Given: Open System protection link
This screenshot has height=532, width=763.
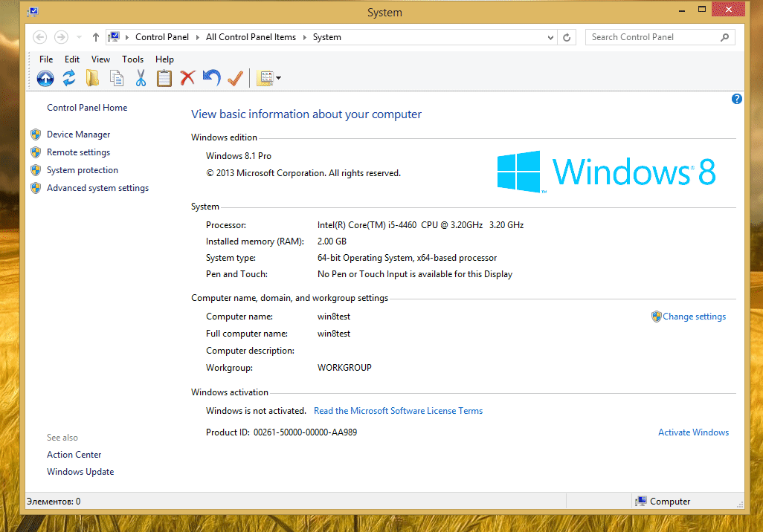Looking at the screenshot, I should [83, 170].
